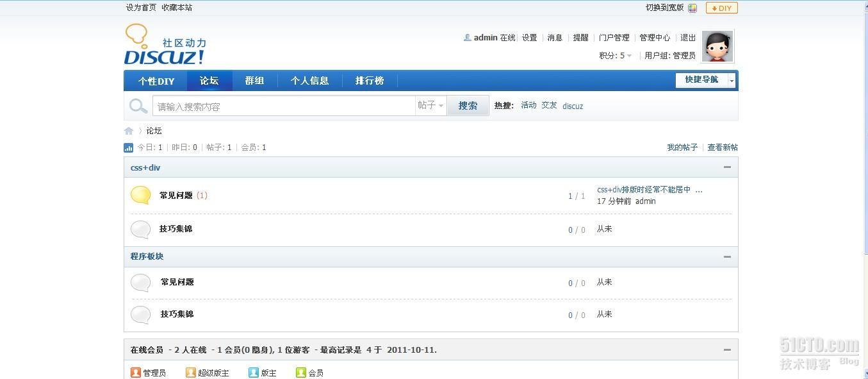Click last poster admin in 常见问题 row
This screenshot has height=379, width=868.
pyautogui.click(x=646, y=201)
